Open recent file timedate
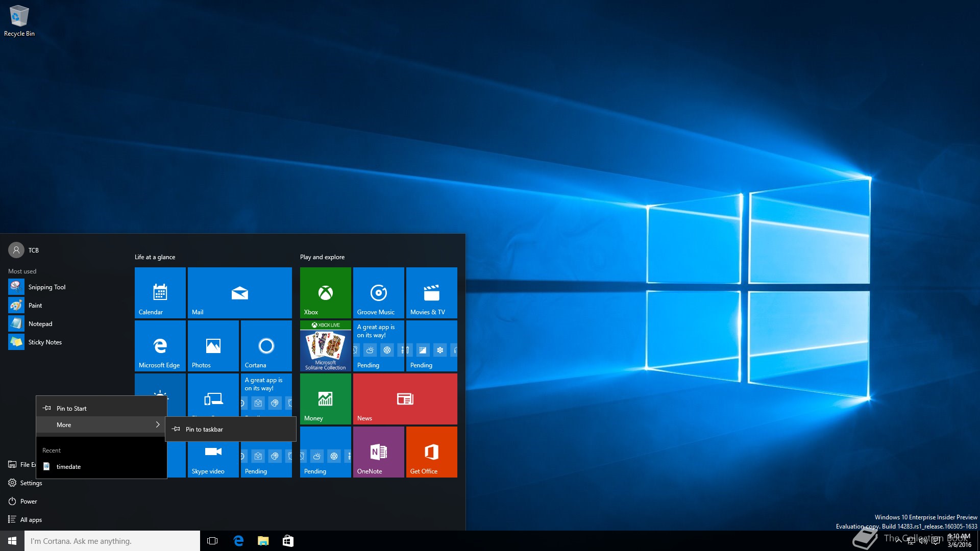980x551 pixels. pos(102,466)
